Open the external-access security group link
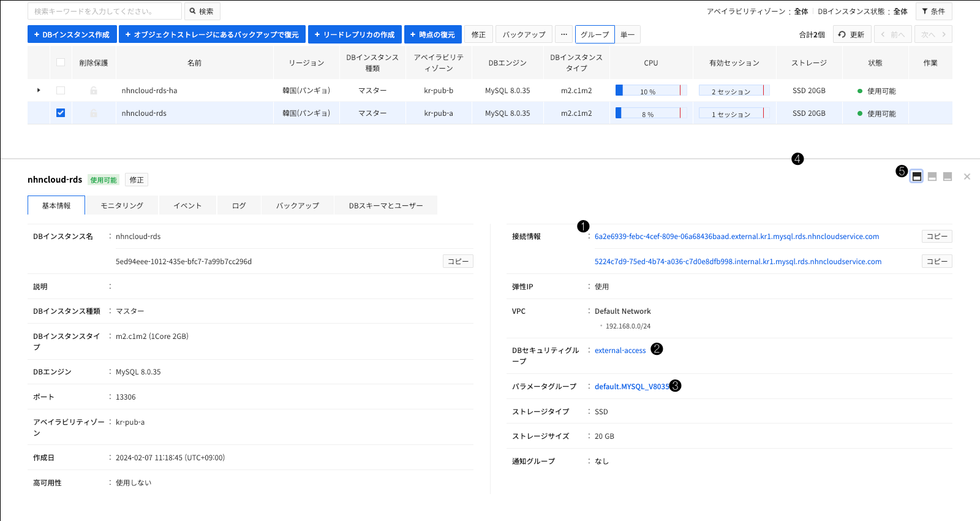The image size is (980, 521). 620,351
